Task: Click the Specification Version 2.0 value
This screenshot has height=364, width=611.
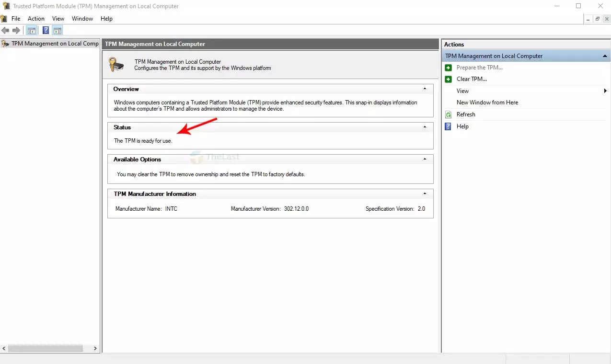Action: pyautogui.click(x=421, y=209)
